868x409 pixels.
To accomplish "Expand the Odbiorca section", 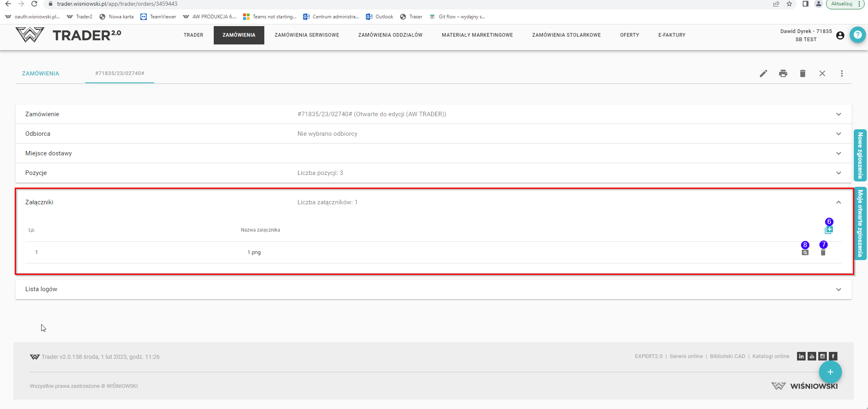I will click(x=838, y=134).
